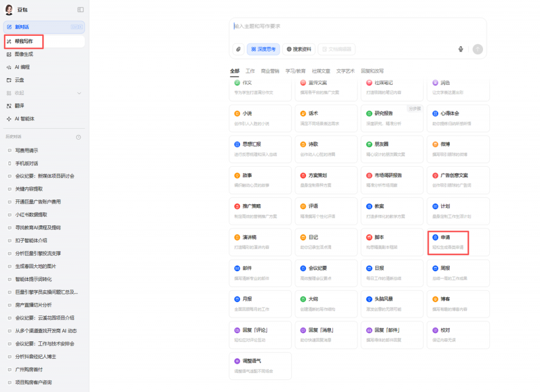Choose the 申请 writing template
Viewport: 540px width, 392px height.
458,242
